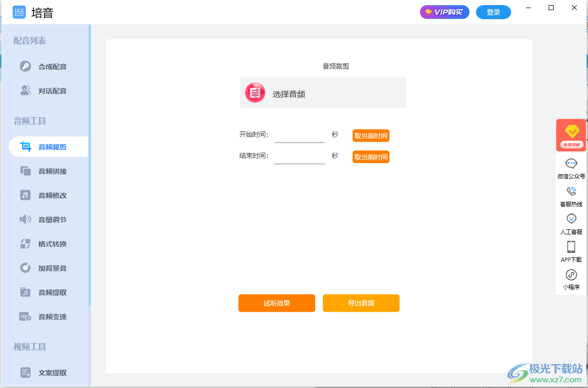Open the 对话配音 dialogue dubbing feature
This screenshot has width=588, height=388.
tap(48, 90)
